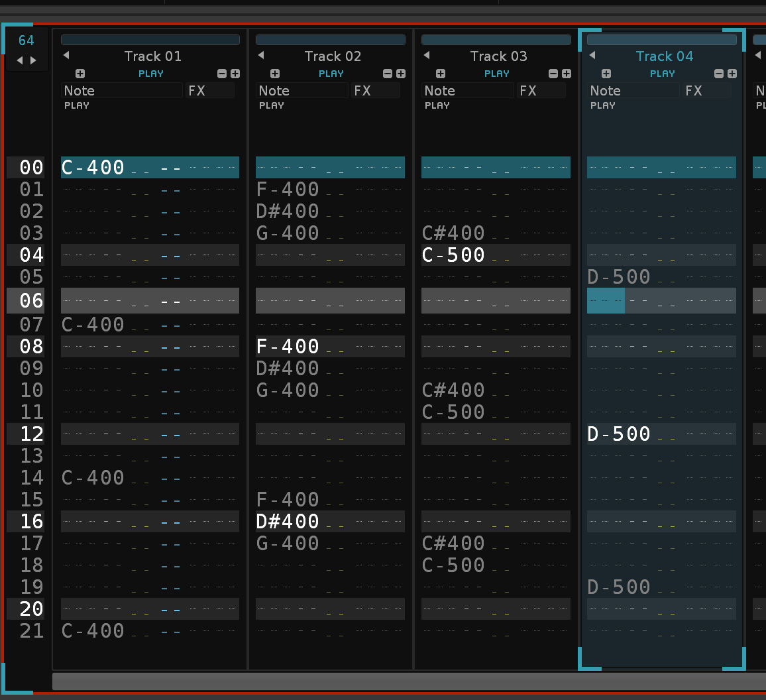This screenshot has width=766, height=700.
Task: Remove effect column in Track 04 minus
Action: click(718, 74)
